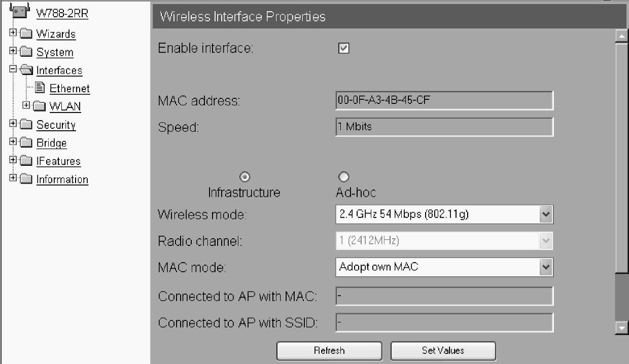629x364 pixels.
Task: Open the MAC mode dropdown
Action: click(444, 267)
